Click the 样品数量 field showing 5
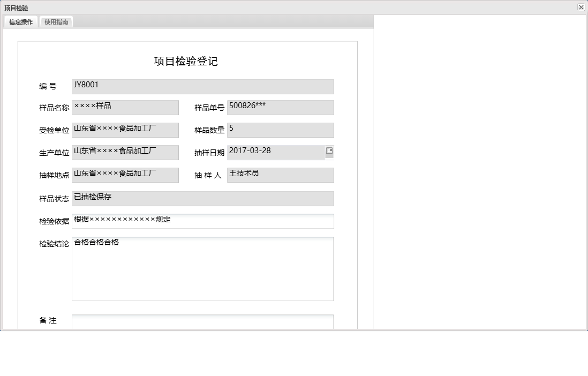The width and height of the screenshot is (588, 376). (x=280, y=130)
